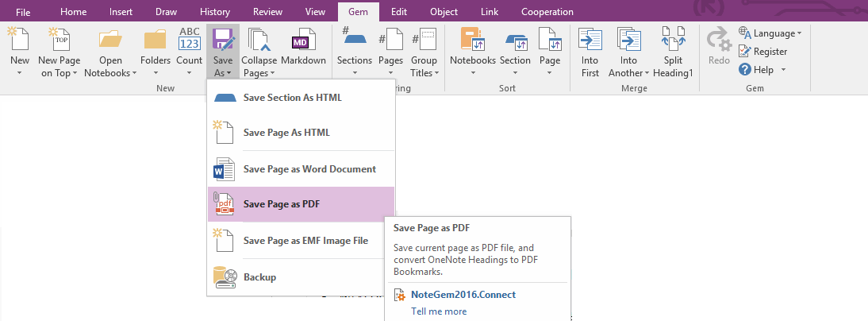Viewport: 868px width, 321px height.
Task: Click the Count ABC 123 icon
Action: [190, 39]
